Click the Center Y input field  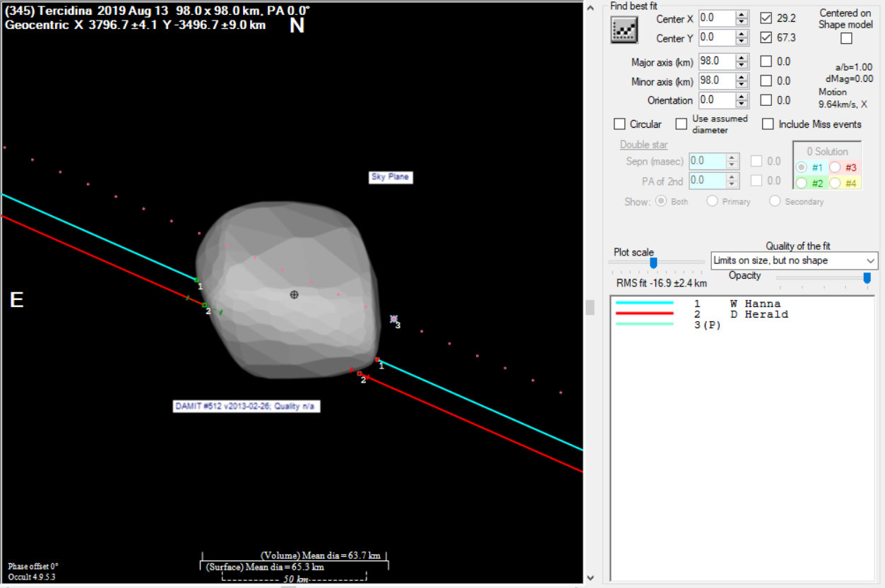[x=717, y=37]
